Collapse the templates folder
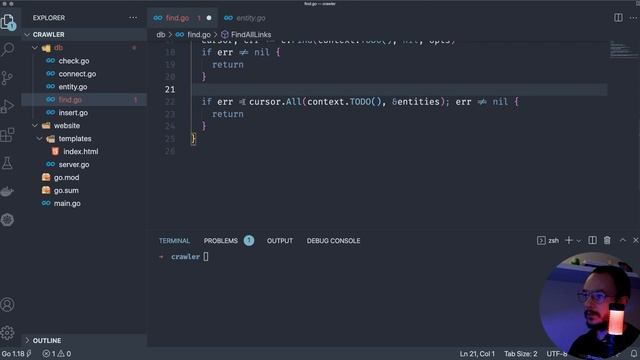Image resolution: width=640 pixels, height=360 pixels. tap(40, 139)
